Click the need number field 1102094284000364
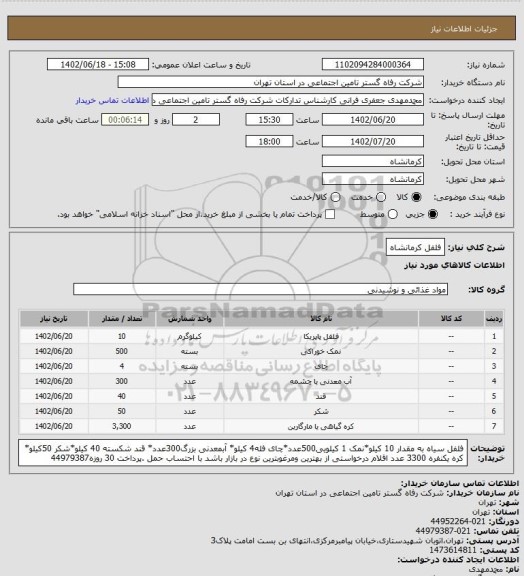The width and height of the screenshot is (524, 576). (373, 65)
